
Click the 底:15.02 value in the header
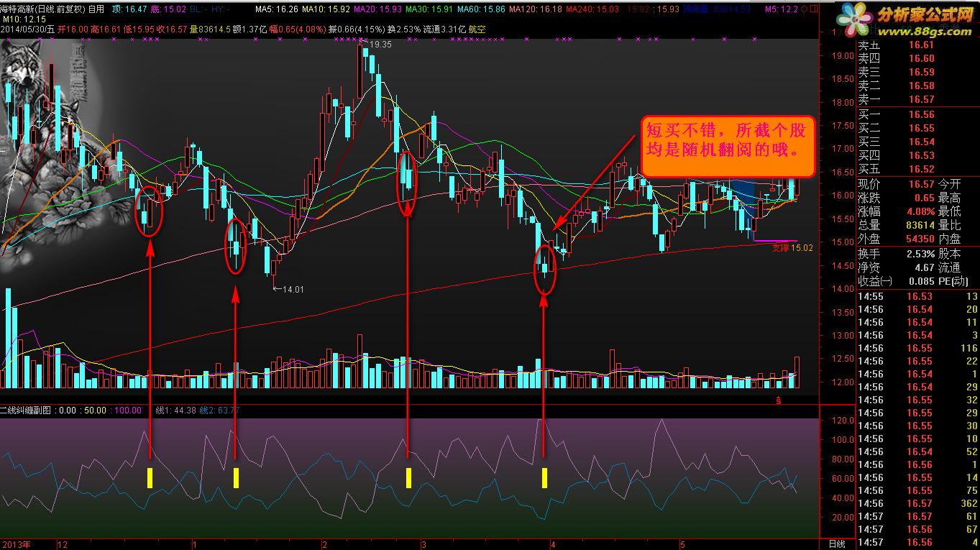click(x=169, y=10)
